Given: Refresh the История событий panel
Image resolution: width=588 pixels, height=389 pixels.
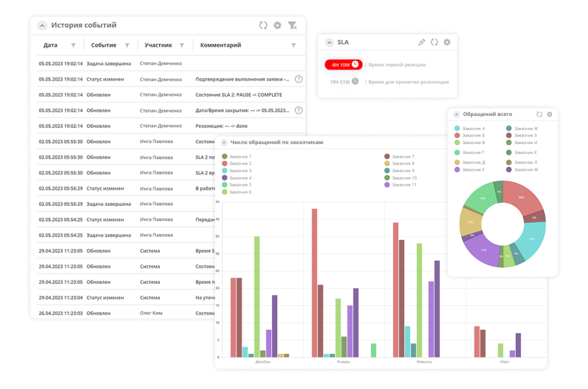Looking at the screenshot, I should tap(263, 25).
